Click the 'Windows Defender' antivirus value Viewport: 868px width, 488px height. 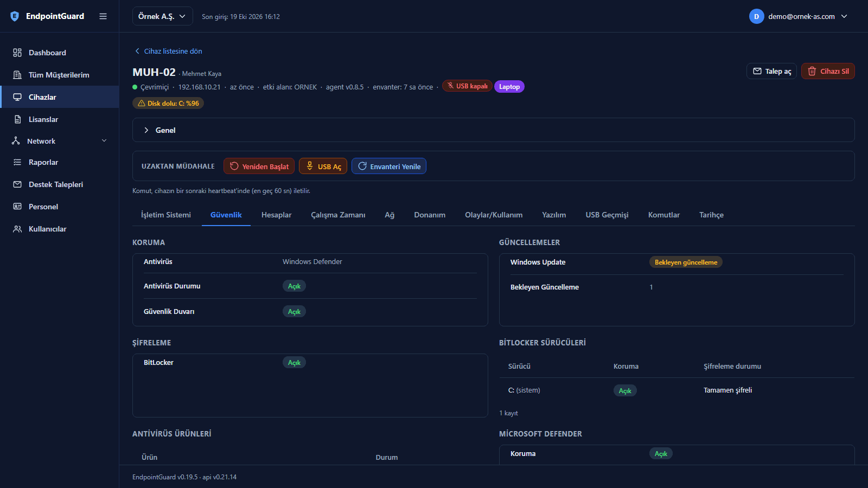(312, 261)
